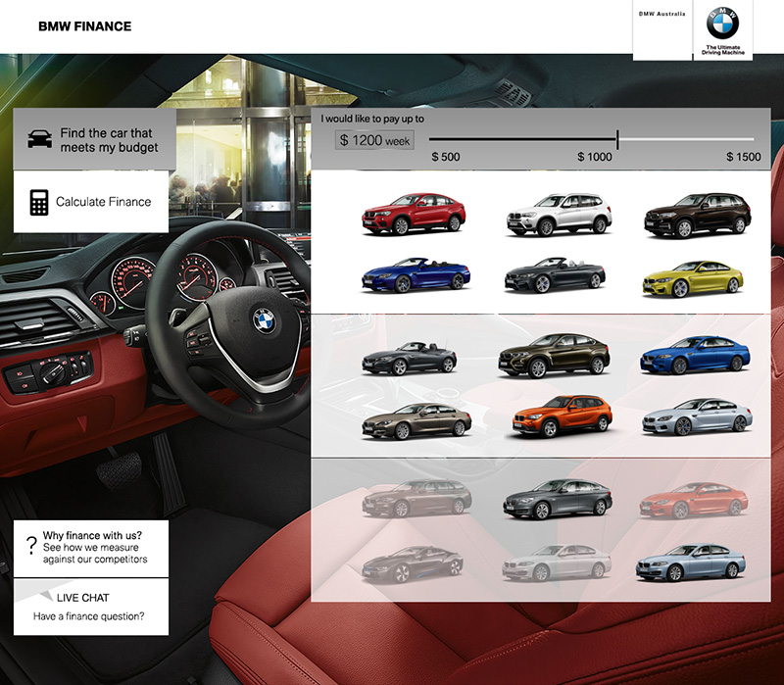Click the BMW roundel logo in header

point(722,23)
